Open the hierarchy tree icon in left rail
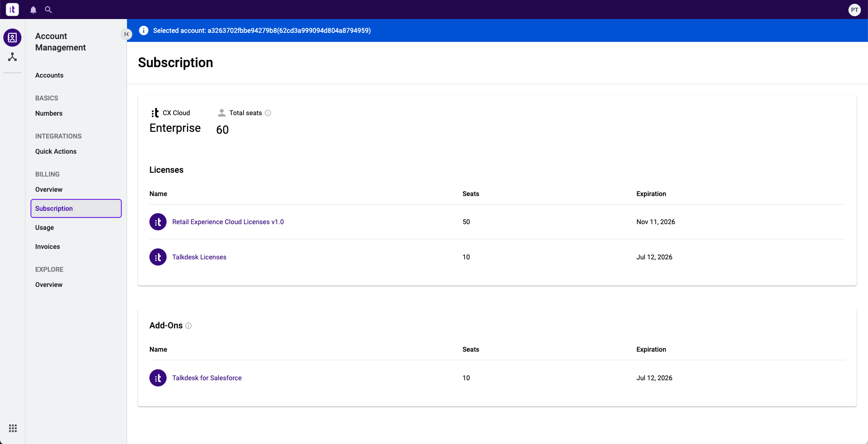This screenshot has width=868, height=444. (x=12, y=57)
